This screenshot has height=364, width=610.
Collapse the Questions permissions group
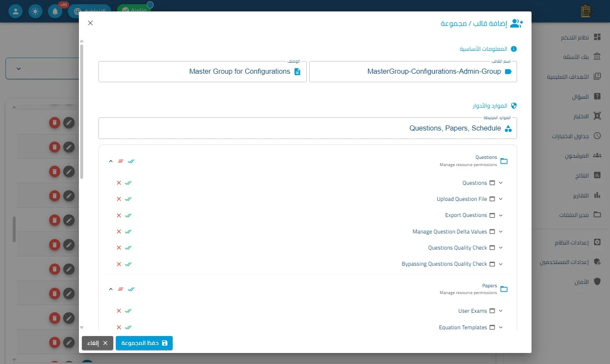coord(111,161)
